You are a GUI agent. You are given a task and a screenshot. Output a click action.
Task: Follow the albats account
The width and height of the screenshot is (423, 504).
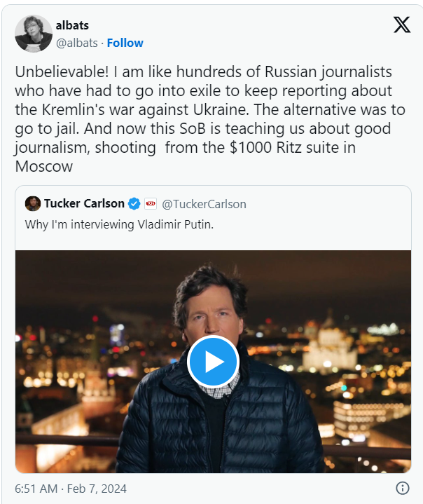click(x=125, y=43)
